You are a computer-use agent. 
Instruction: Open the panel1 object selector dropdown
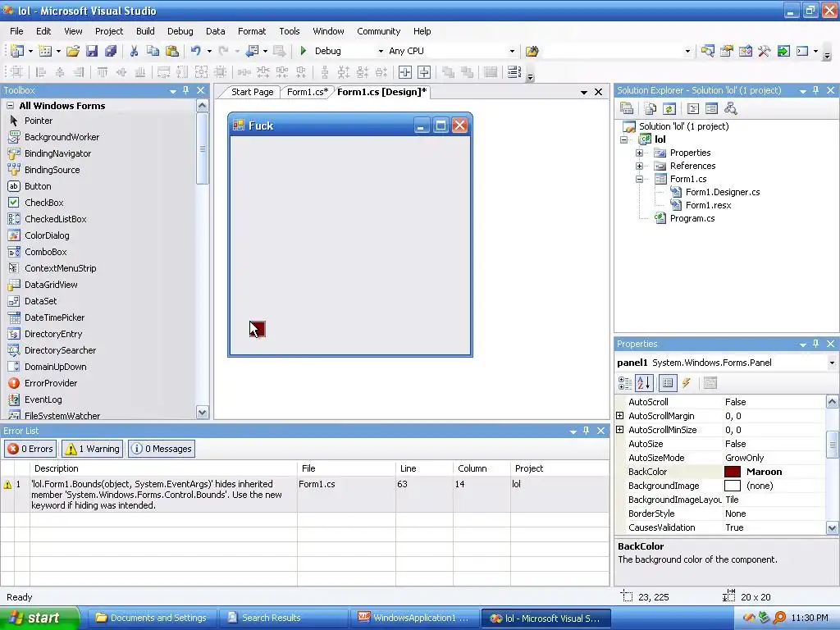pyautogui.click(x=832, y=363)
